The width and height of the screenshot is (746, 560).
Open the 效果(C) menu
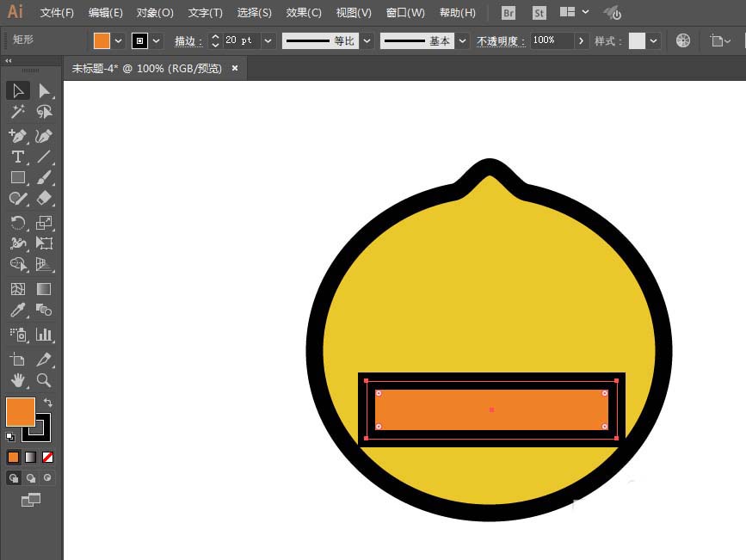[304, 13]
